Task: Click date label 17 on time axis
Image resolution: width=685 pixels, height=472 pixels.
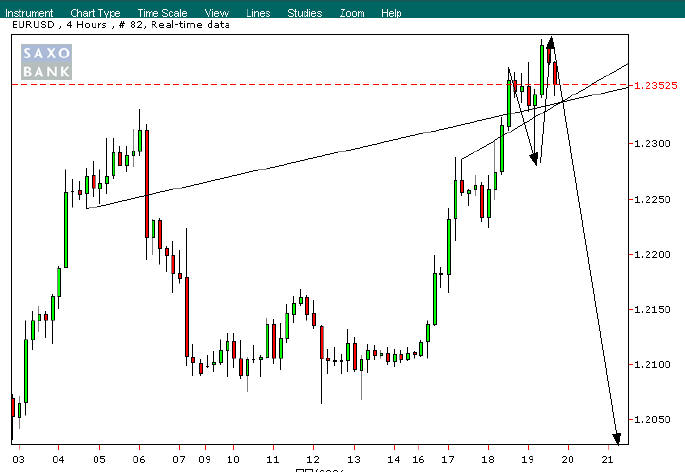Action: click(448, 459)
